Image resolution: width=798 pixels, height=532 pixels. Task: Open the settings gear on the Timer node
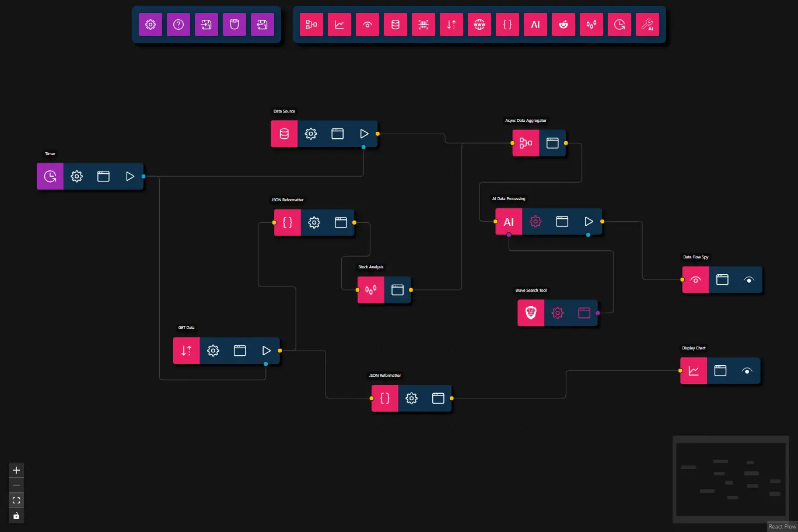(x=76, y=176)
